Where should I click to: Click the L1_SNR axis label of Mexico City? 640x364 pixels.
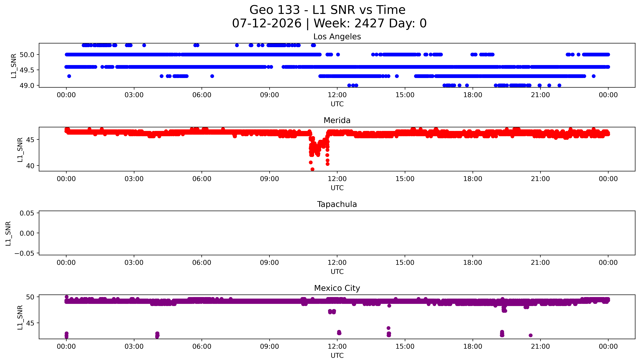pyautogui.click(x=20, y=317)
